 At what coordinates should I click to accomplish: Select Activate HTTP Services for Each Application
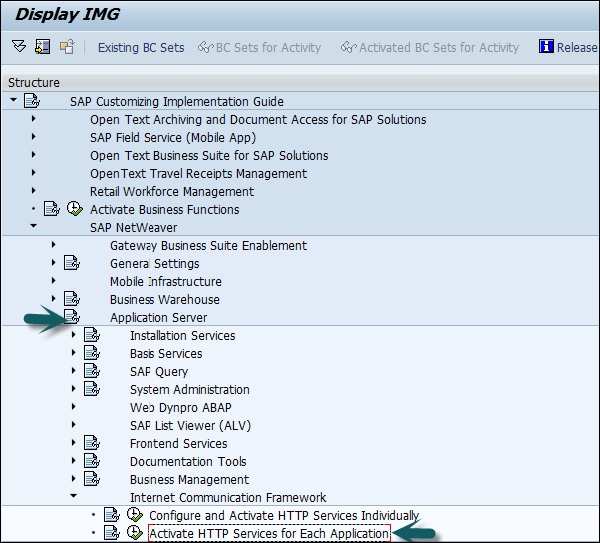click(x=268, y=533)
